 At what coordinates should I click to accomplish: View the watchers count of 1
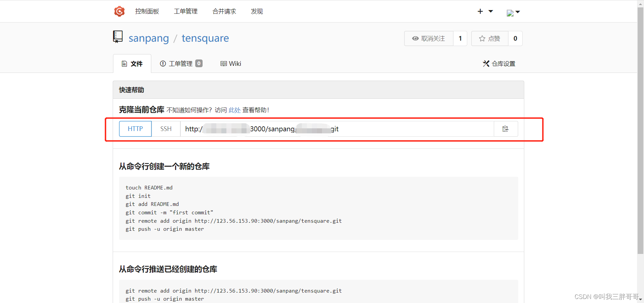point(460,39)
